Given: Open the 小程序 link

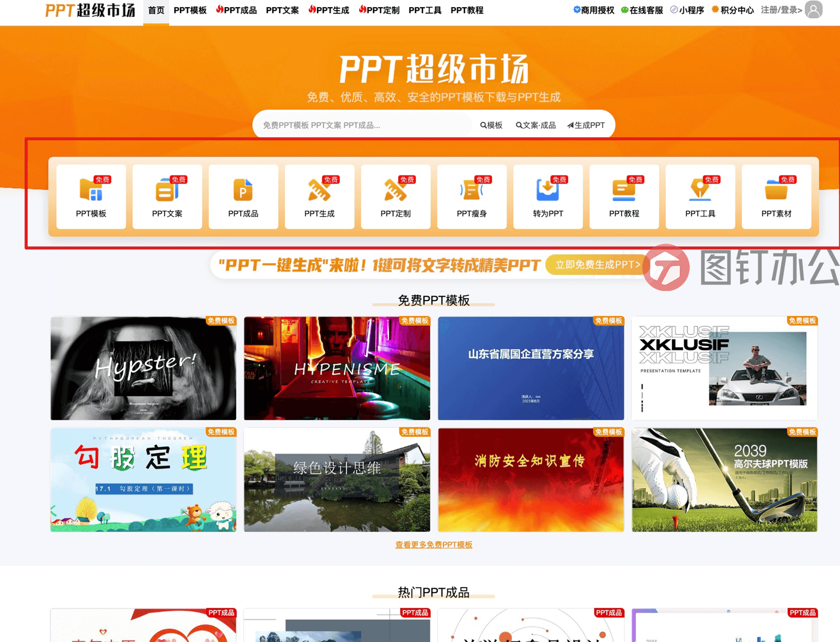Looking at the screenshot, I should pyautogui.click(x=687, y=10).
